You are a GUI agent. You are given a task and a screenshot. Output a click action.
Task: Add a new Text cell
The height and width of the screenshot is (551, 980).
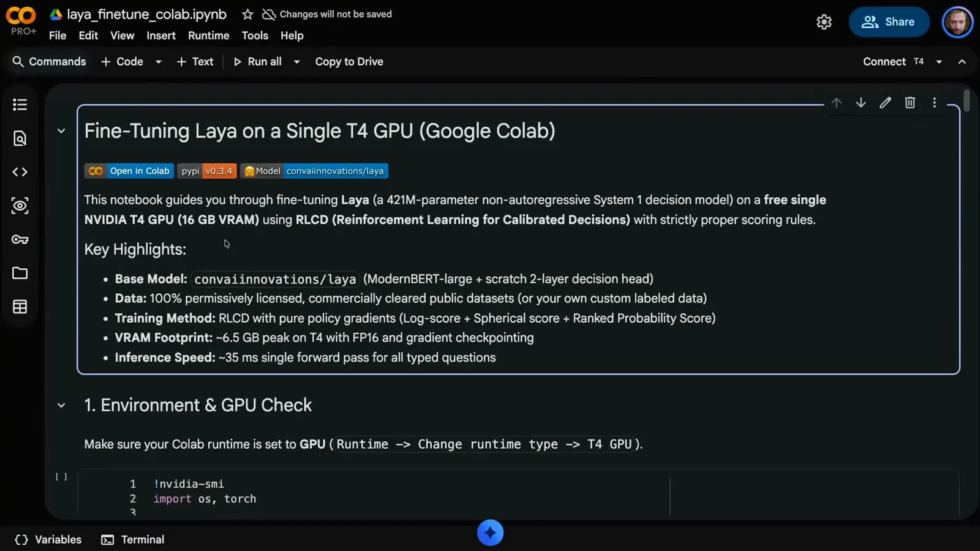click(x=195, y=62)
